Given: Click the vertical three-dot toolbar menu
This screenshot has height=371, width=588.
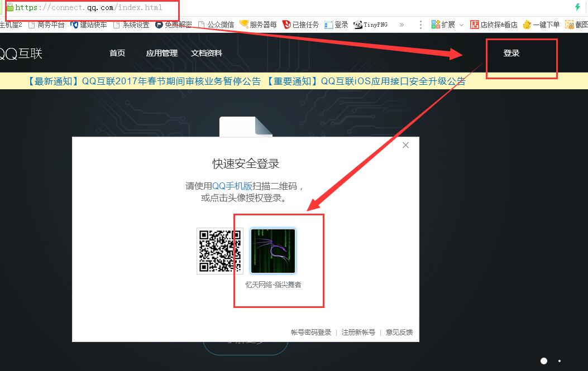Looking at the screenshot, I should coord(420,25).
